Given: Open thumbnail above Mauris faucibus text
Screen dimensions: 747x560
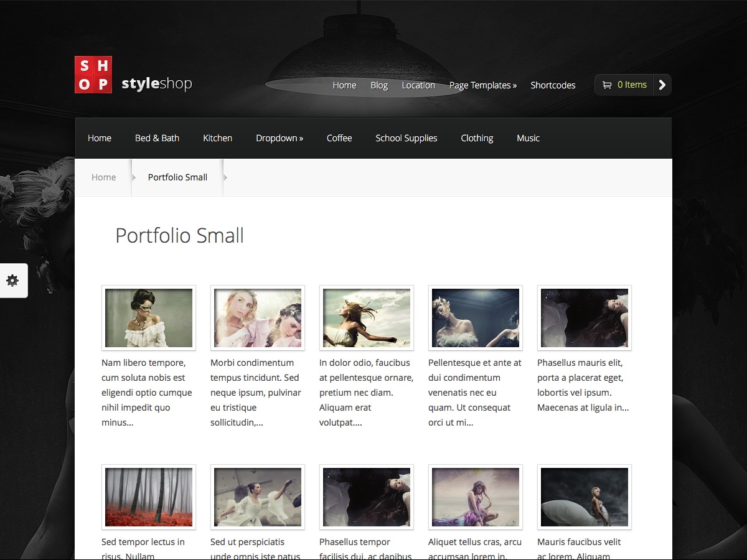Looking at the screenshot, I should click(585, 497).
